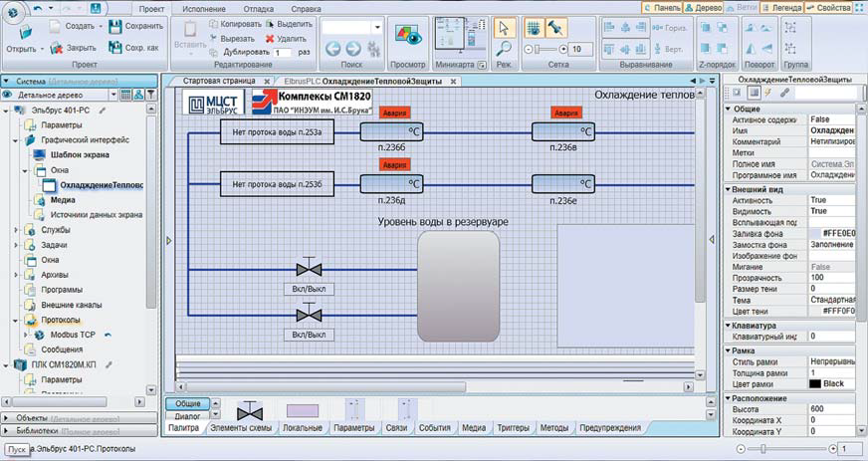The height and width of the screenshot is (461, 868).
Task: Switch to the Стартовая страница tab
Action: tap(219, 81)
